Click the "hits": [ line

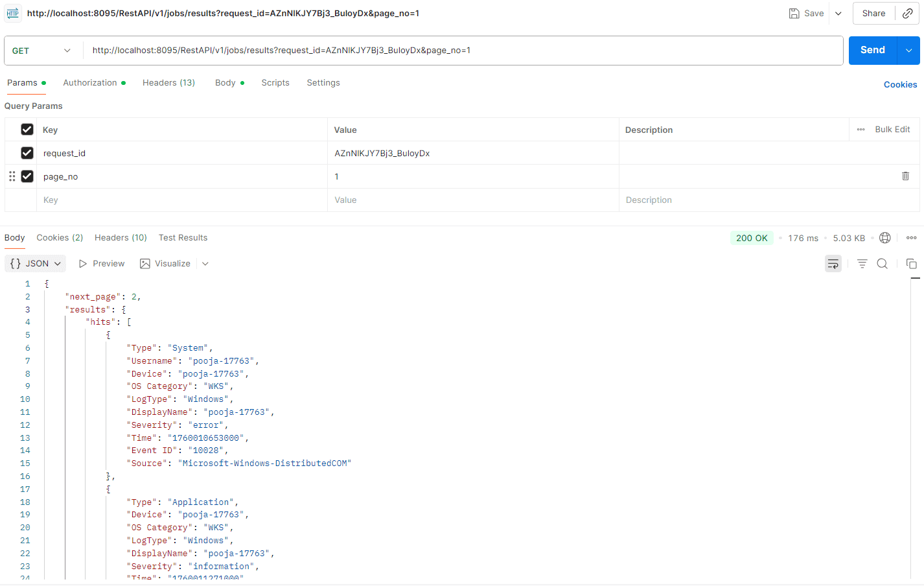108,322
